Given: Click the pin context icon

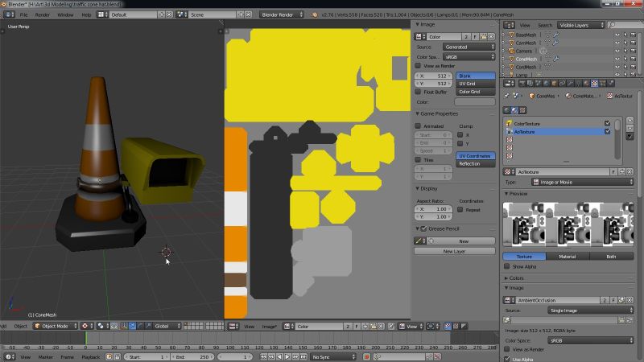Looking at the screenshot, I should pos(507,96).
